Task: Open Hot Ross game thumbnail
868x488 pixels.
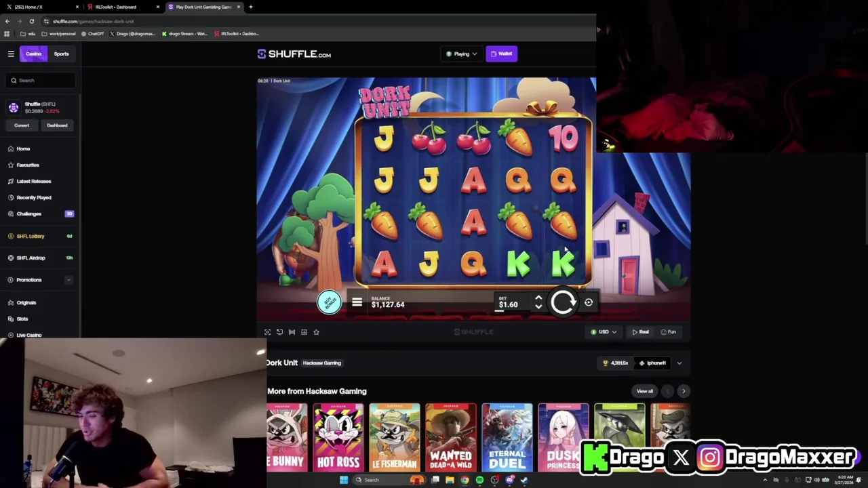Action: click(x=338, y=437)
